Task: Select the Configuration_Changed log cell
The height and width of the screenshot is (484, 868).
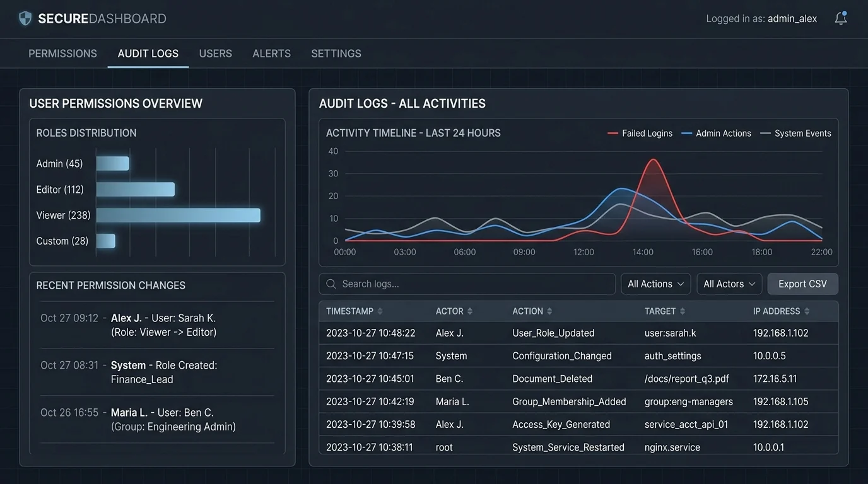Action: click(562, 356)
